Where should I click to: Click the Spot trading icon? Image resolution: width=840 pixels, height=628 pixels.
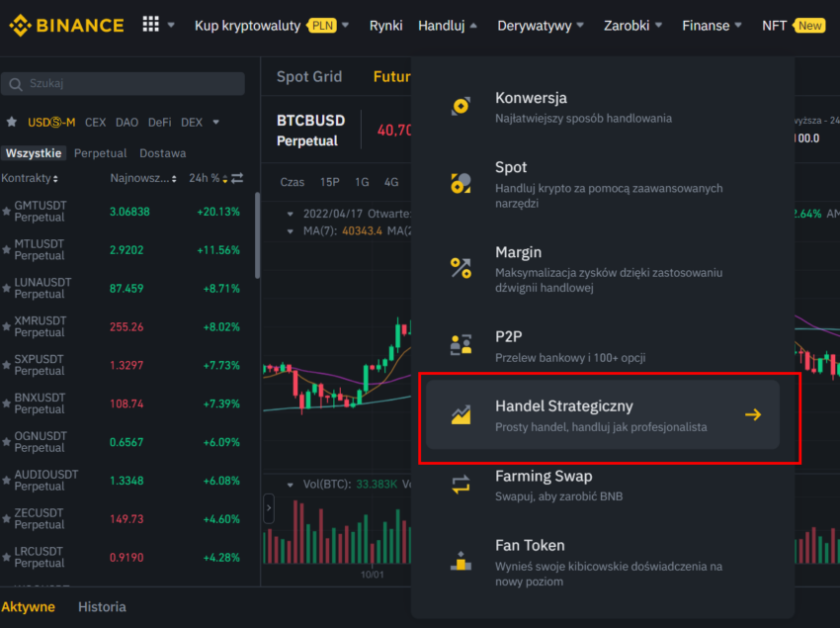click(x=461, y=183)
